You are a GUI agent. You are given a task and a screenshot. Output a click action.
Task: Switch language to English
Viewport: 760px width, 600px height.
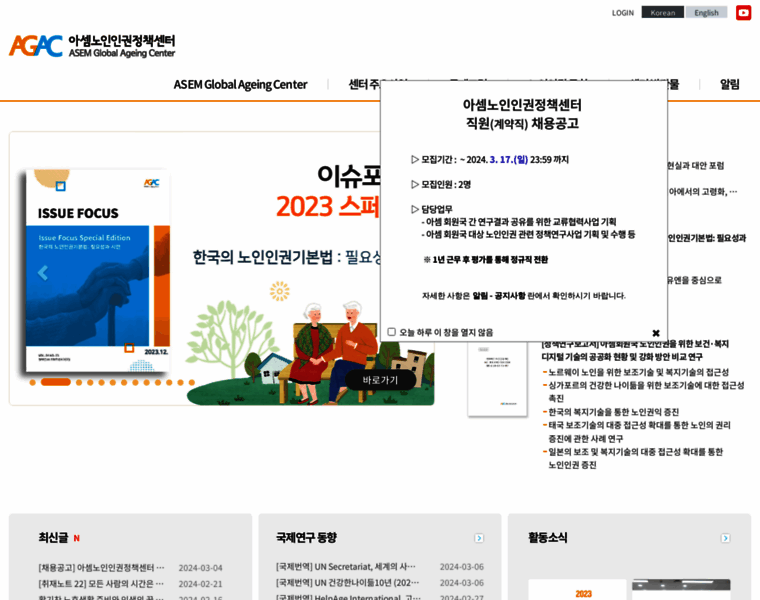click(x=706, y=13)
